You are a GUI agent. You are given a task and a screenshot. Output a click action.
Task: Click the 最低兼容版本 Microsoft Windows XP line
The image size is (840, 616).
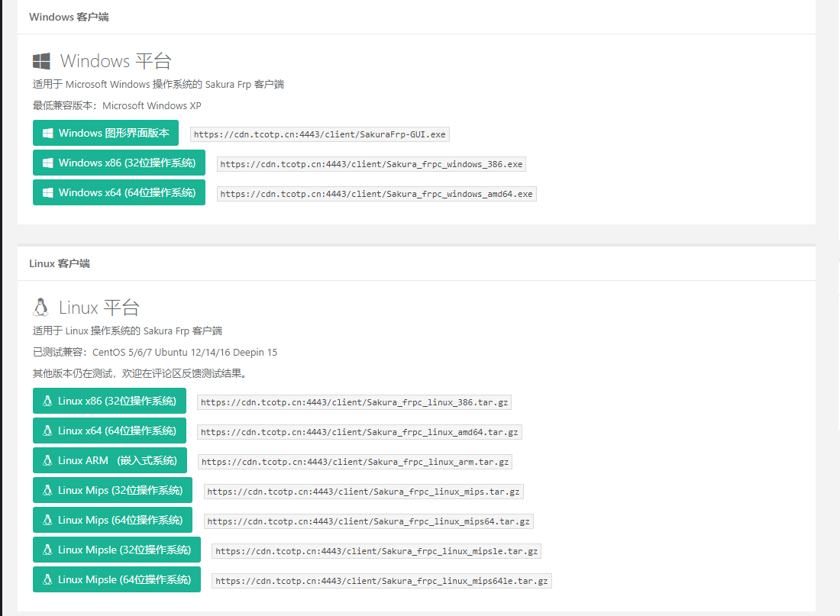point(117,105)
